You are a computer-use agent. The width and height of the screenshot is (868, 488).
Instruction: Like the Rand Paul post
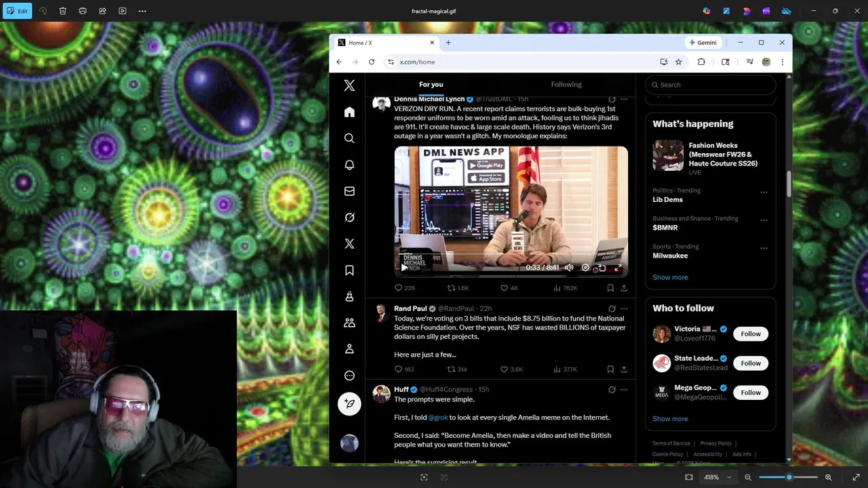[x=511, y=369]
